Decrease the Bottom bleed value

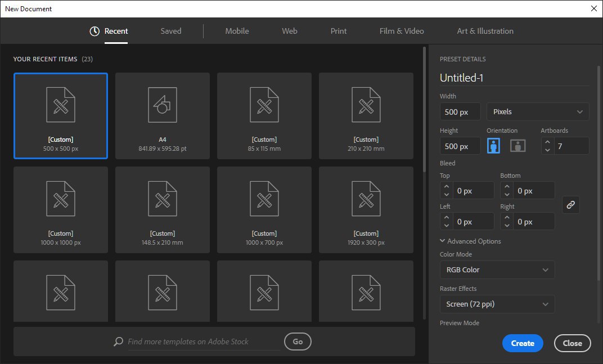click(507, 195)
